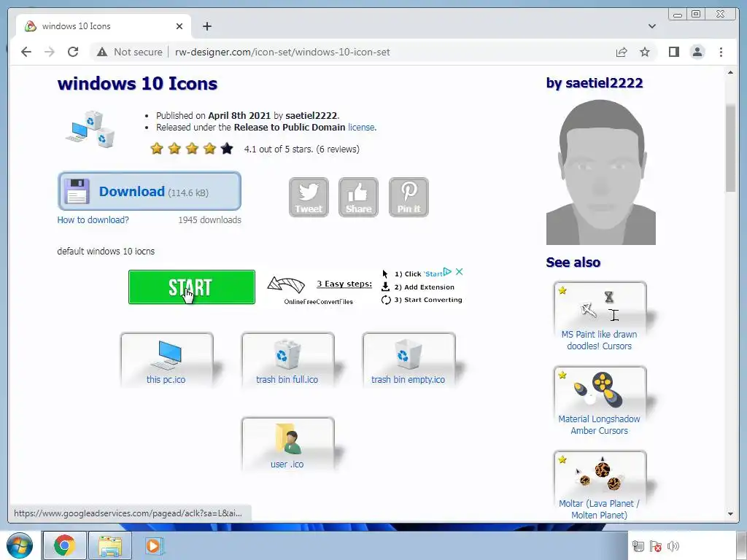Click the Download button
This screenshot has height=560, width=747.
tap(149, 191)
